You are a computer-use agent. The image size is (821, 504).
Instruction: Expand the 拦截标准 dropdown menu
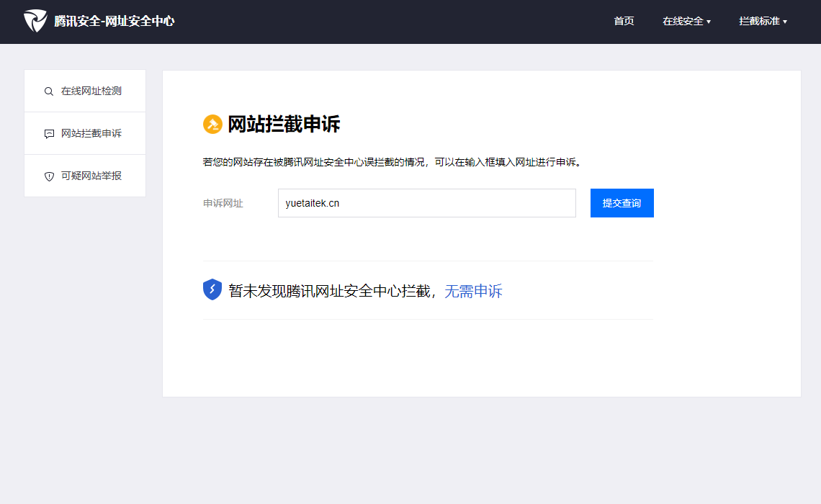click(763, 21)
